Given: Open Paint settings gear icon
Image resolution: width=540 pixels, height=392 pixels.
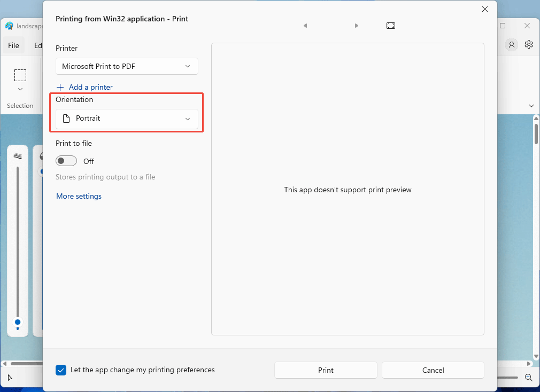Looking at the screenshot, I should (529, 44).
